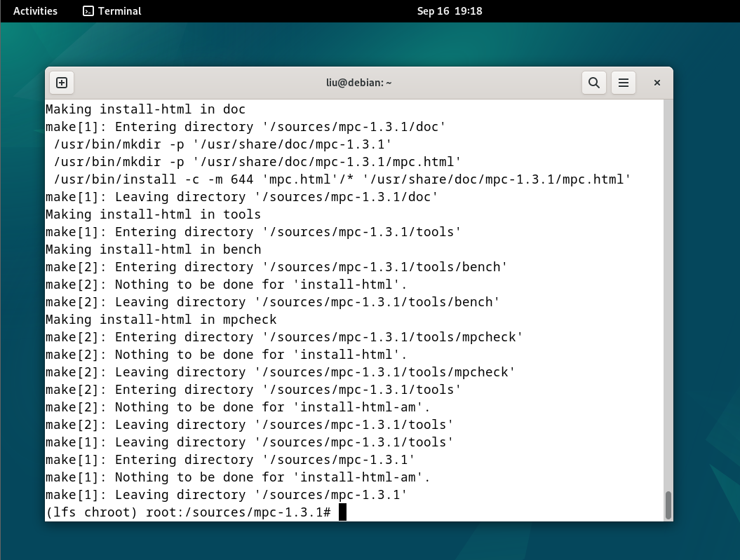Click the terminal icon in the top bar
740x560 pixels.
pos(88,11)
